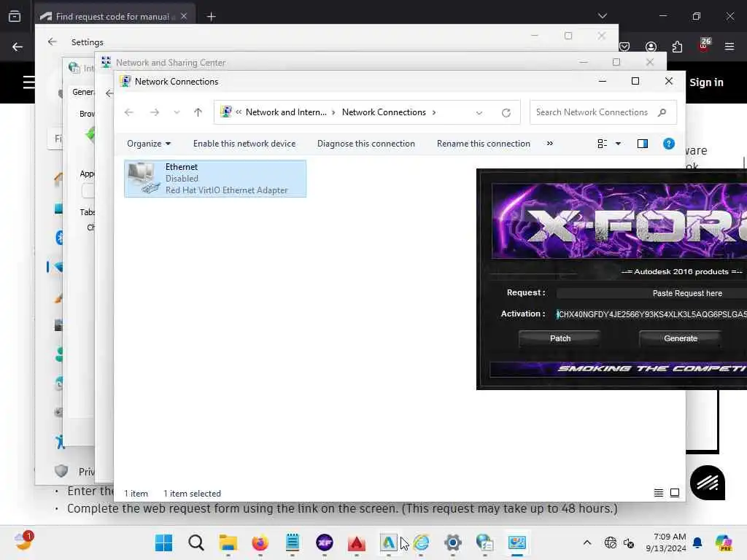Toggle the preview pane icon
Viewport: 747px width, 560px height.
click(642, 144)
